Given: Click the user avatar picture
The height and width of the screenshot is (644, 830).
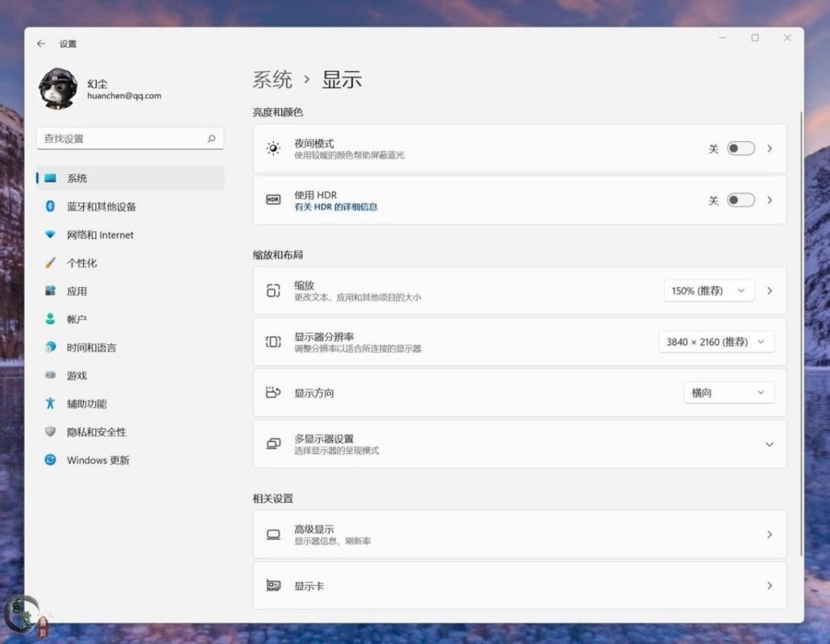Looking at the screenshot, I should pyautogui.click(x=58, y=88).
